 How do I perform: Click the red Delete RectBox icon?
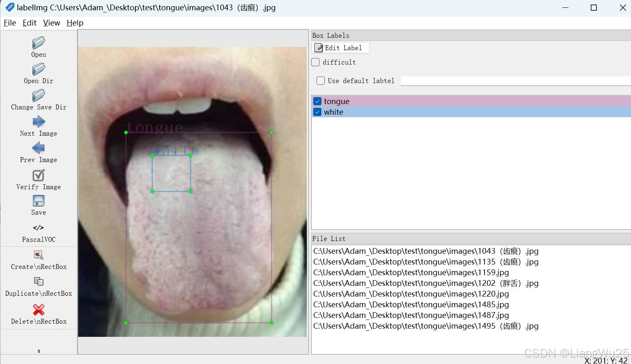tap(39, 309)
